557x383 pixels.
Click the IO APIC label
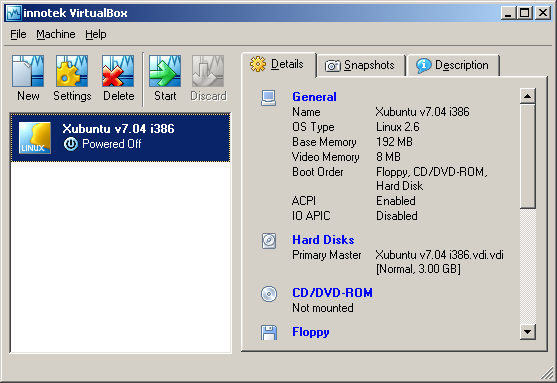pos(311,216)
